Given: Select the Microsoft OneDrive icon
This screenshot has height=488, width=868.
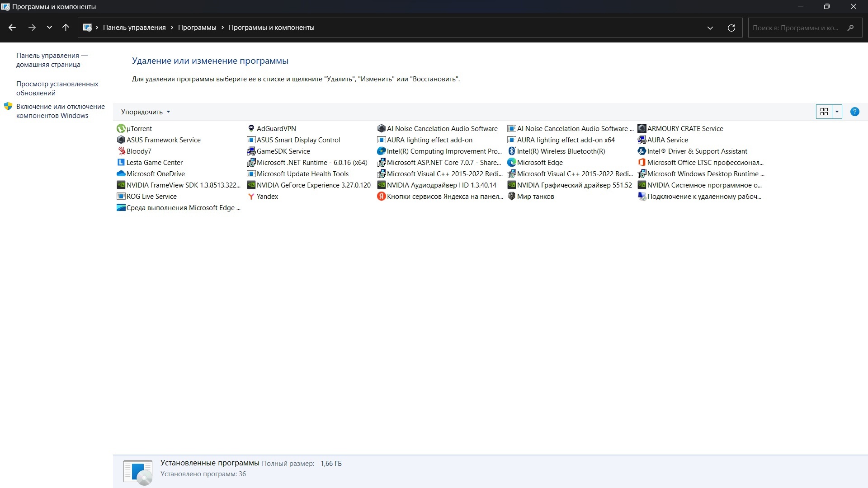Looking at the screenshot, I should click(121, 174).
